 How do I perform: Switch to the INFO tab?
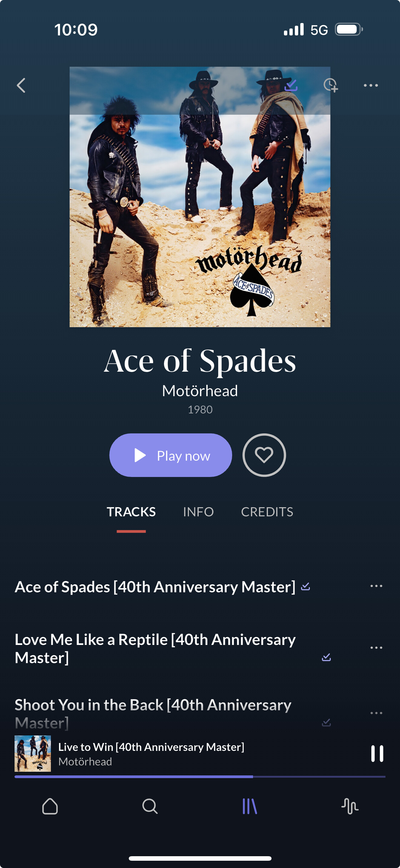click(198, 511)
